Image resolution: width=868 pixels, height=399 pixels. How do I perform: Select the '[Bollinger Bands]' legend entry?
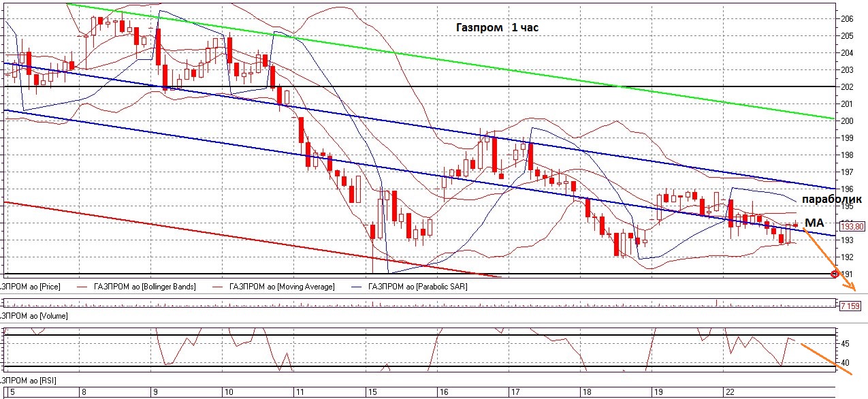point(144,287)
